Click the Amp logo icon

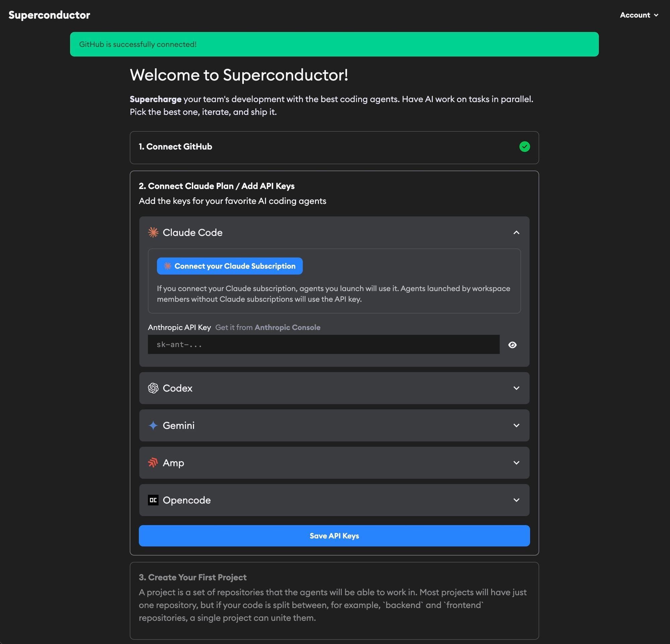[x=153, y=463]
